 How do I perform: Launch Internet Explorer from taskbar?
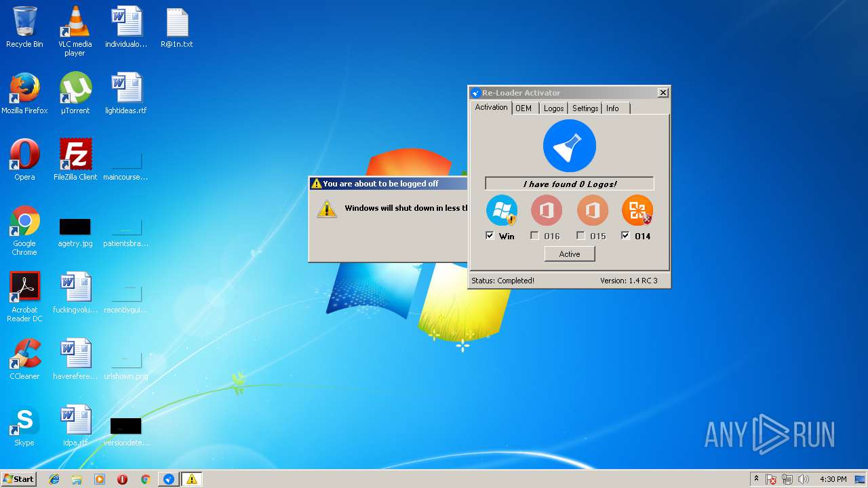pyautogui.click(x=54, y=479)
